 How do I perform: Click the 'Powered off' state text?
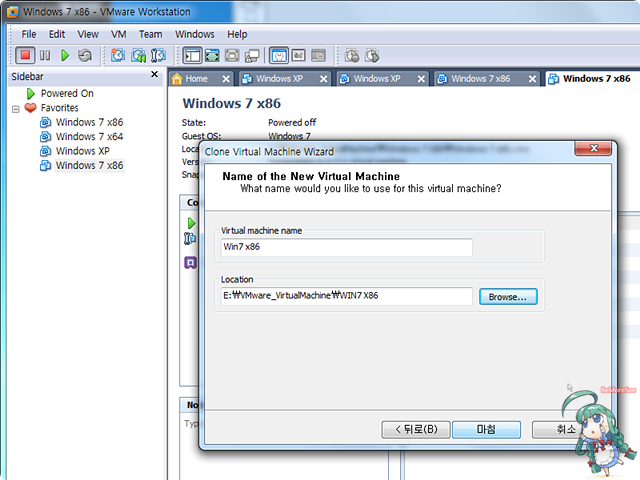(292, 122)
